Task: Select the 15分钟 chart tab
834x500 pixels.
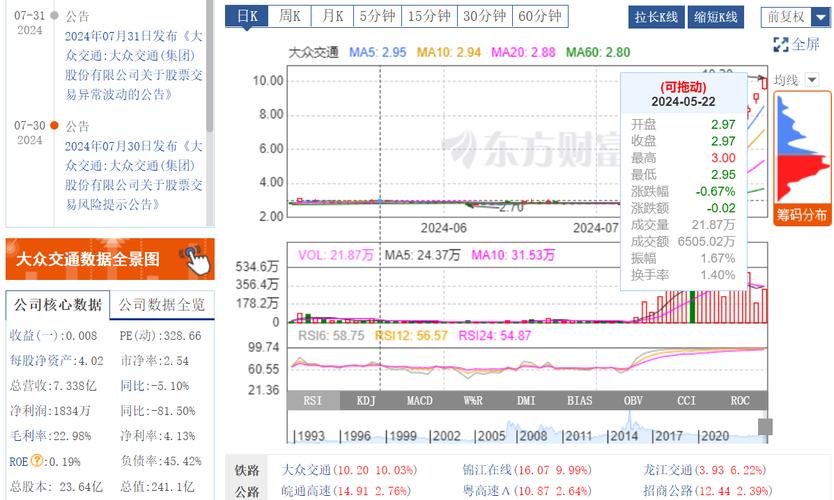Action: (x=429, y=16)
